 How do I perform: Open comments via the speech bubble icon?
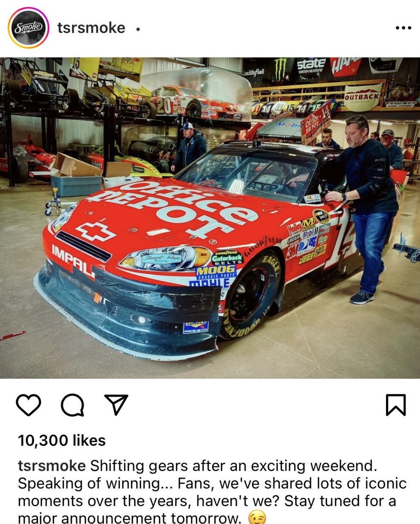click(x=73, y=405)
